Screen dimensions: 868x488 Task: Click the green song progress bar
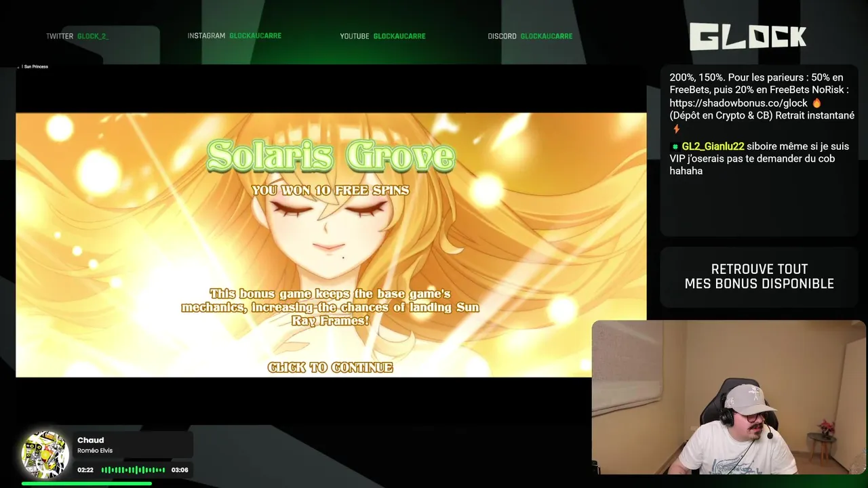[x=87, y=483]
